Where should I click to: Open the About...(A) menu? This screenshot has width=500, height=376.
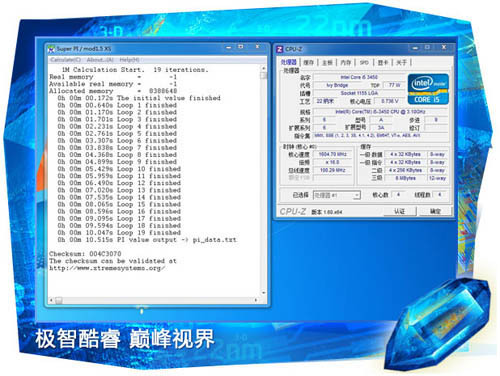click(100, 60)
